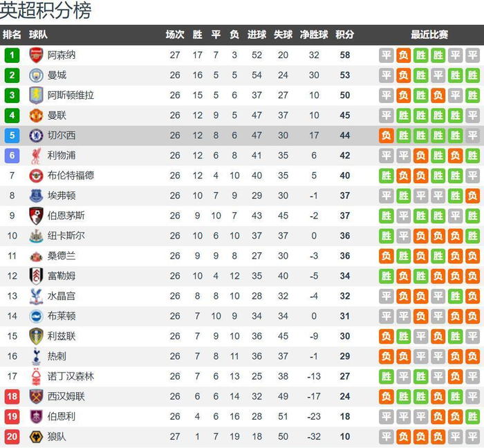Click the Aston Villa crest icon

36,95
